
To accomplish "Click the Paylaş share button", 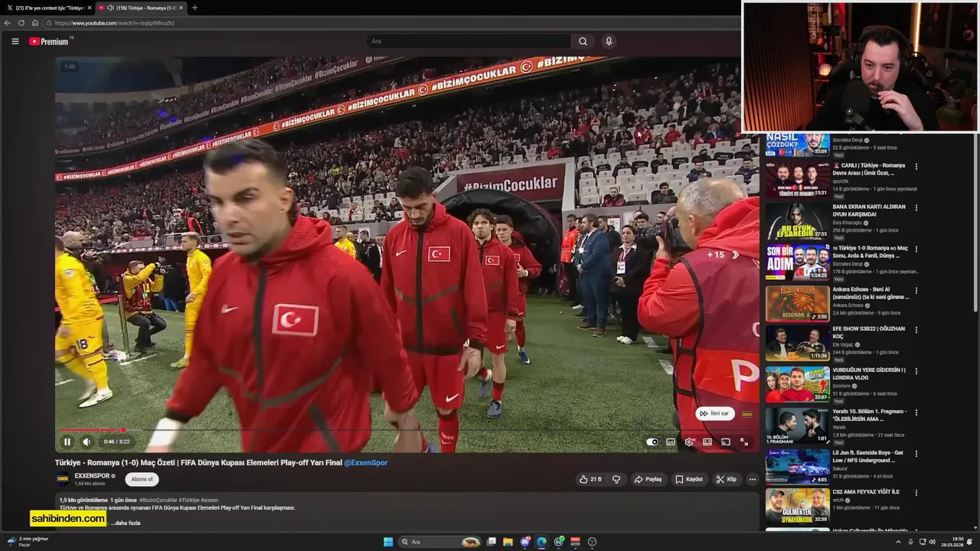I will [x=648, y=479].
